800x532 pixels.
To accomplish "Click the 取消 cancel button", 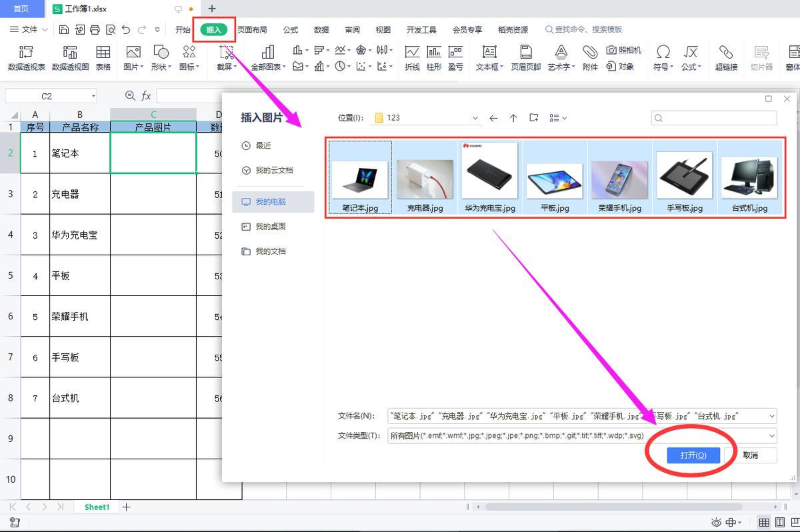I will 750,455.
